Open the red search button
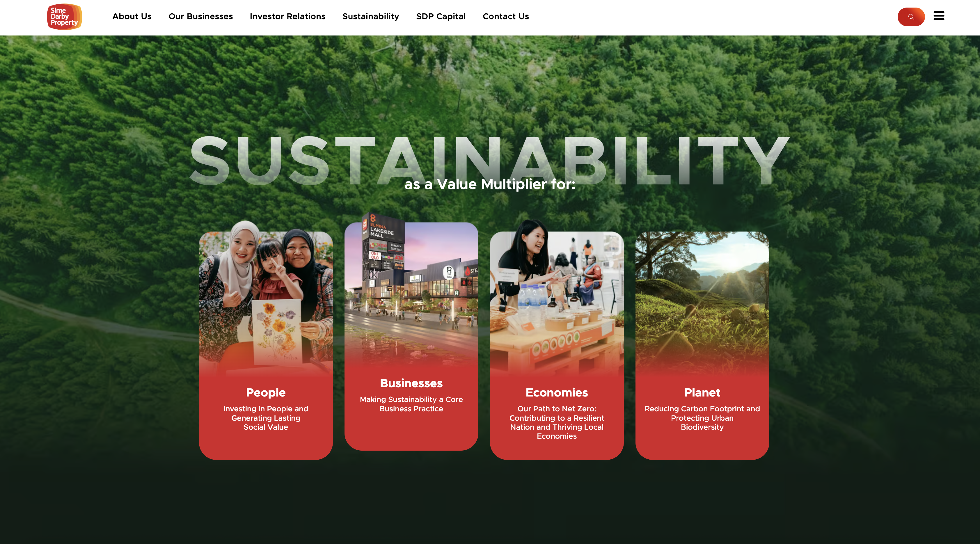This screenshot has height=544, width=980. tap(911, 17)
